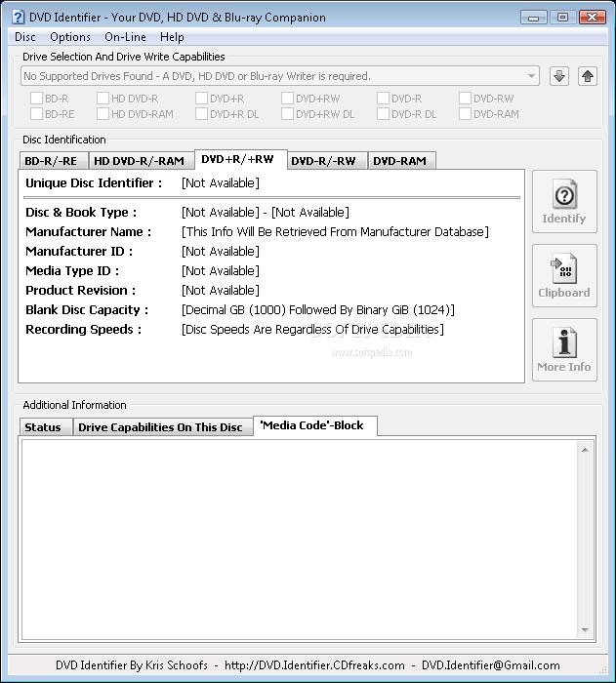616x683 pixels.
Task: Click the Unique Disc Identifier value
Action: coord(221,183)
